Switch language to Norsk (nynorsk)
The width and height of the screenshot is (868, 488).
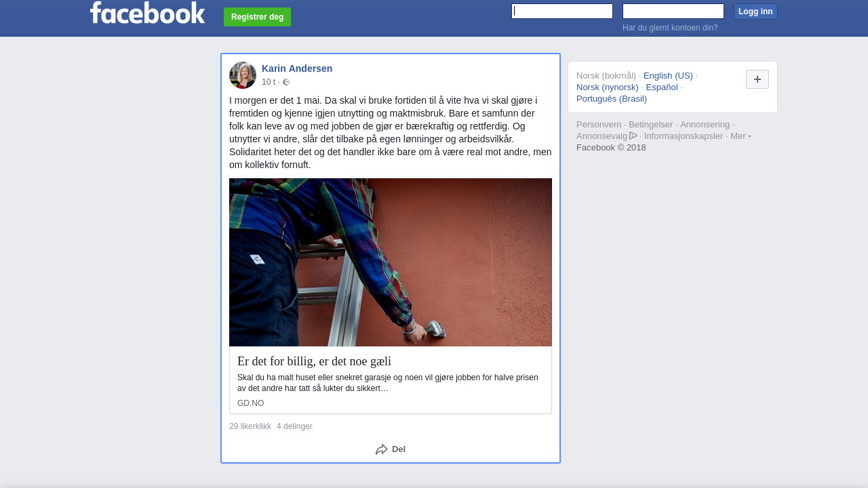608,87
